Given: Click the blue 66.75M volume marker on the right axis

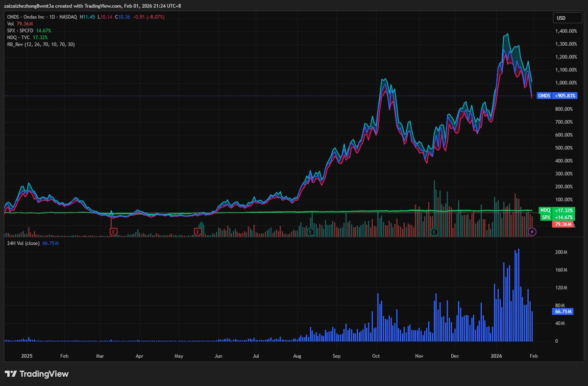Looking at the screenshot, I should (562, 311).
